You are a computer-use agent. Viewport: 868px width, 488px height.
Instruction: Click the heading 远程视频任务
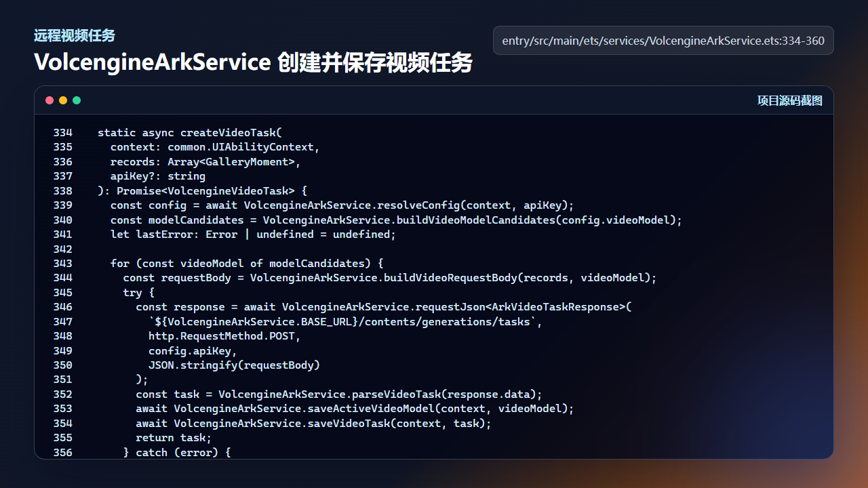click(x=75, y=36)
